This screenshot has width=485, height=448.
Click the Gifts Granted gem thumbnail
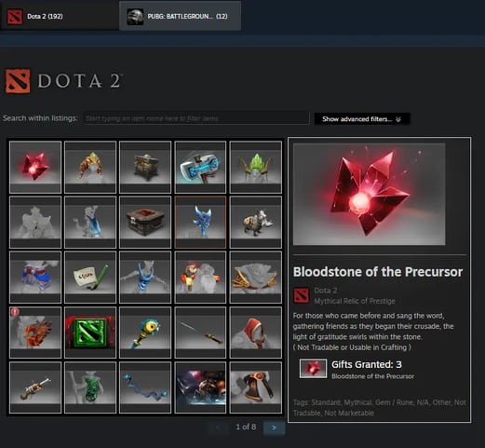point(313,369)
